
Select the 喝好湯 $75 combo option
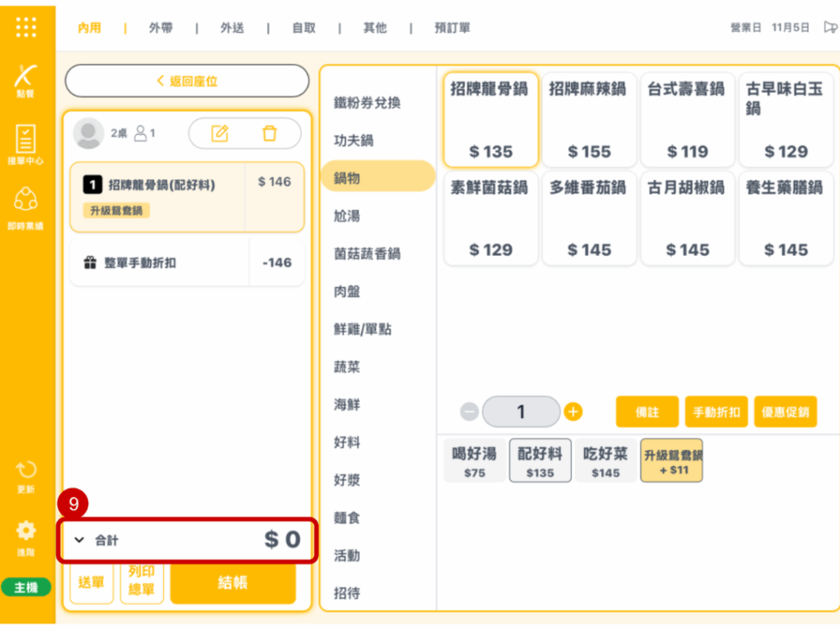pos(474,461)
